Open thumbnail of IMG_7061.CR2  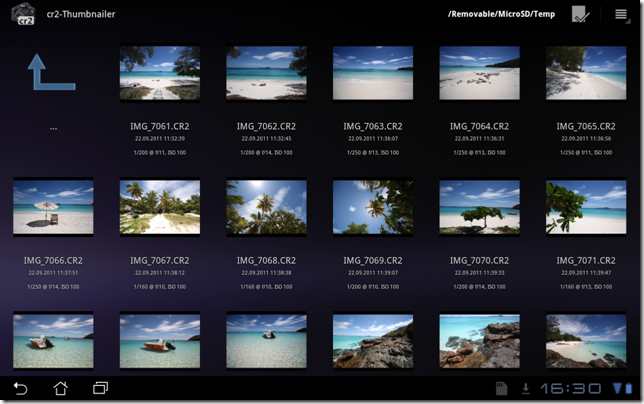point(160,73)
